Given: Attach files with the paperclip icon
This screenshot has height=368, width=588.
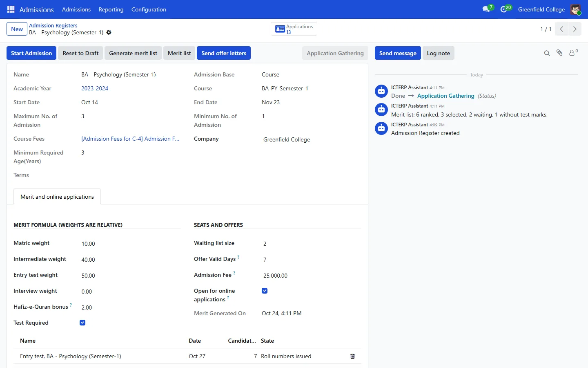Looking at the screenshot, I should point(559,53).
